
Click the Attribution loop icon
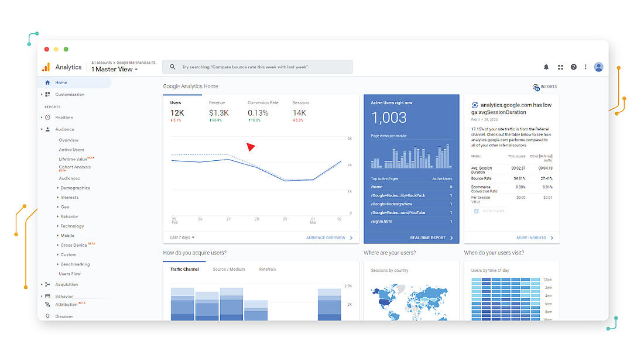47,305
